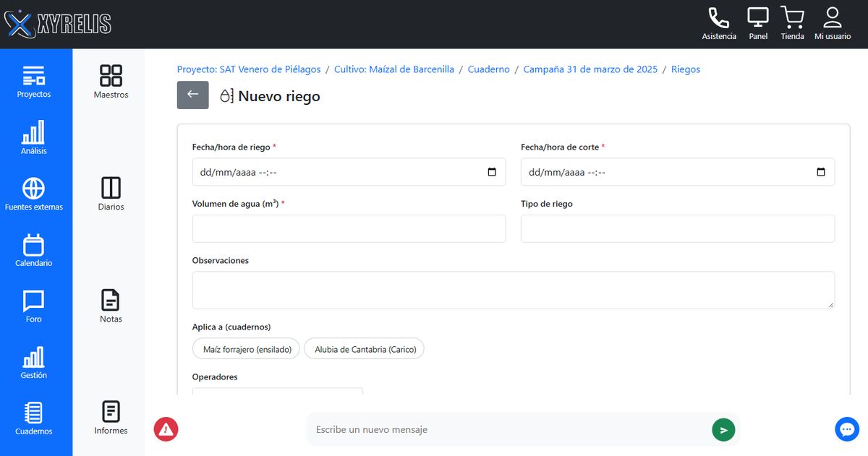This screenshot has height=456, width=868.
Task: Go back with the arrow button
Action: [x=193, y=95]
